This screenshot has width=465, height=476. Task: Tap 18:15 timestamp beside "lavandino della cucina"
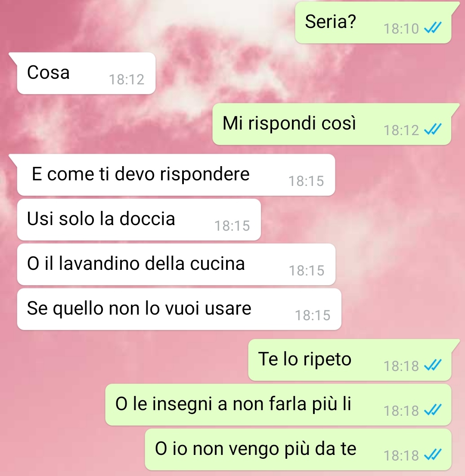(307, 270)
